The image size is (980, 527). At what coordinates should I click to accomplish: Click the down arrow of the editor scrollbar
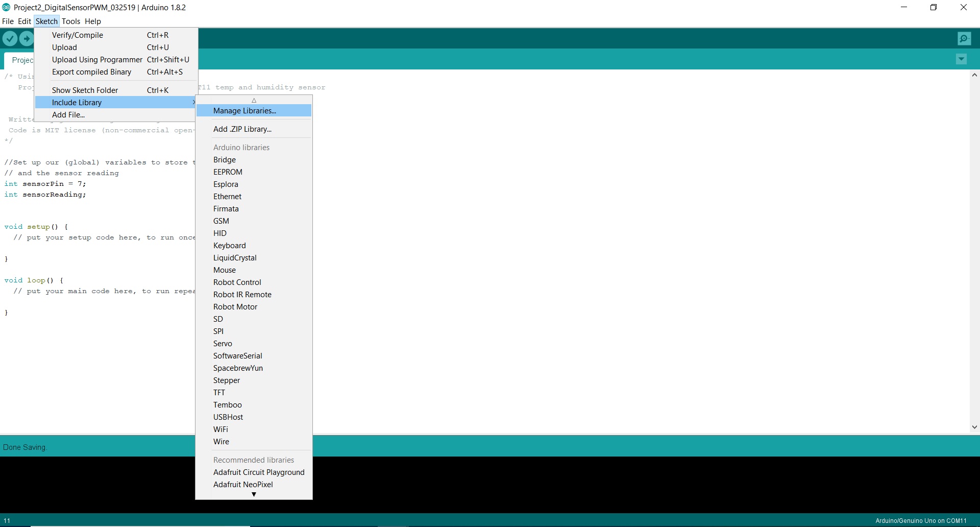[x=974, y=427]
